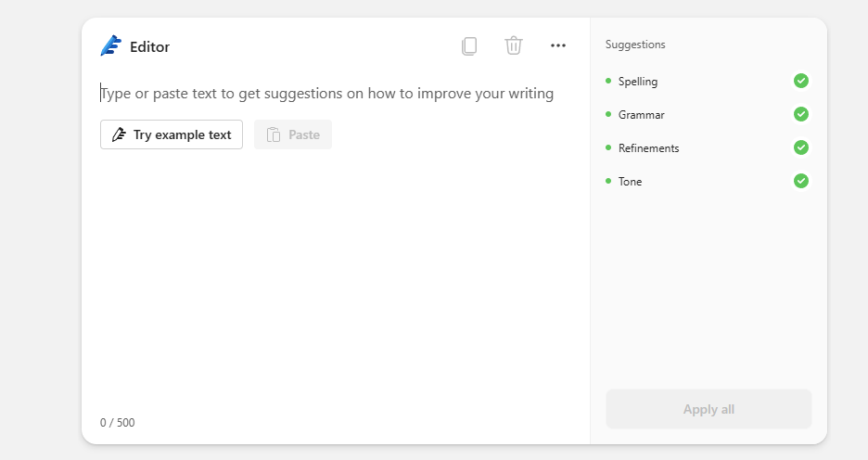Click the Editor feather logo icon
Image resolution: width=868 pixels, height=460 pixels.
coord(111,46)
